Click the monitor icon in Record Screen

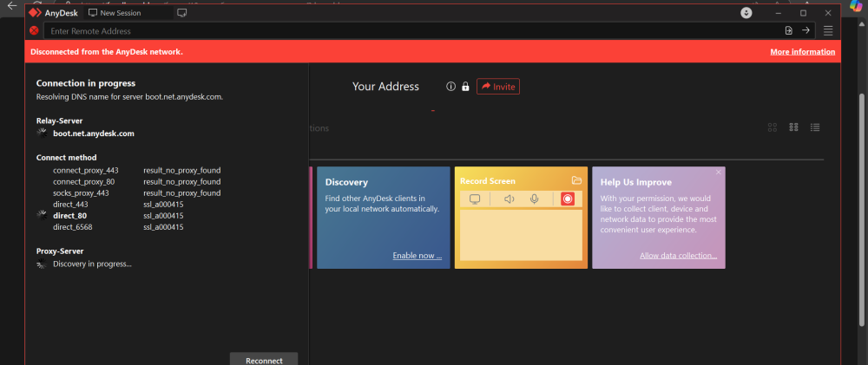click(475, 199)
